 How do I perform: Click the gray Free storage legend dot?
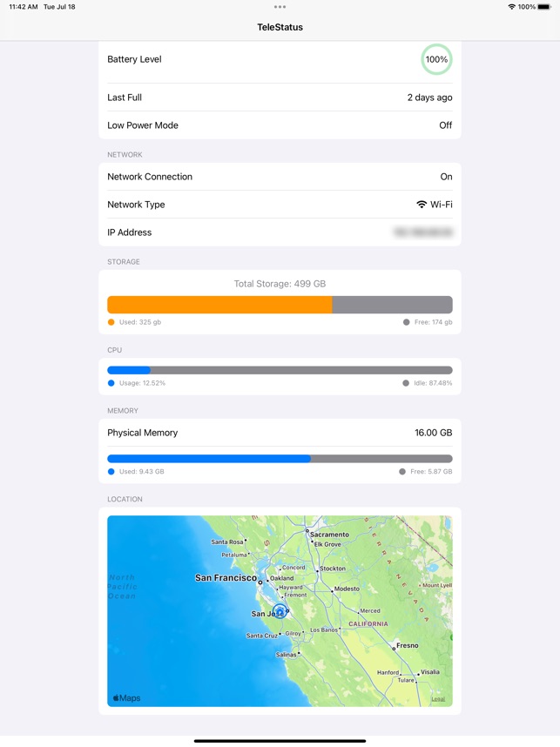407,322
